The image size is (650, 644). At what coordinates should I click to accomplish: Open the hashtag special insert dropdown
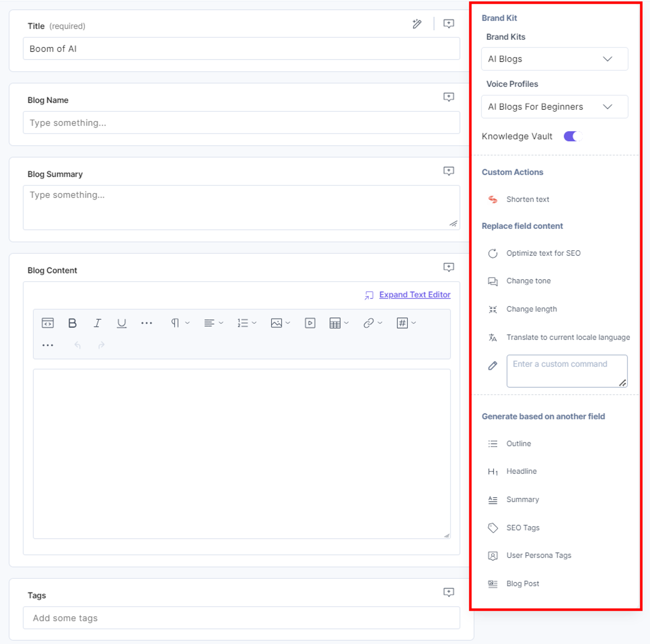coord(406,323)
